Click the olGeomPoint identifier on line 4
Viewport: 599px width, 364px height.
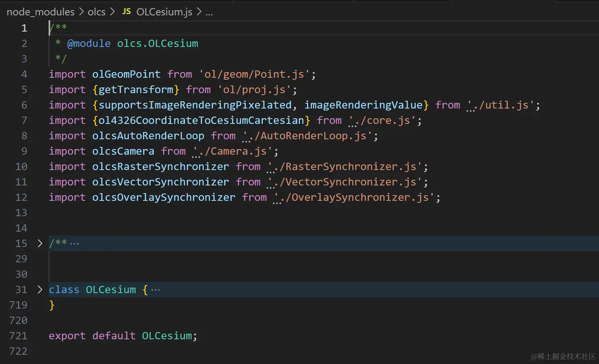pos(126,75)
